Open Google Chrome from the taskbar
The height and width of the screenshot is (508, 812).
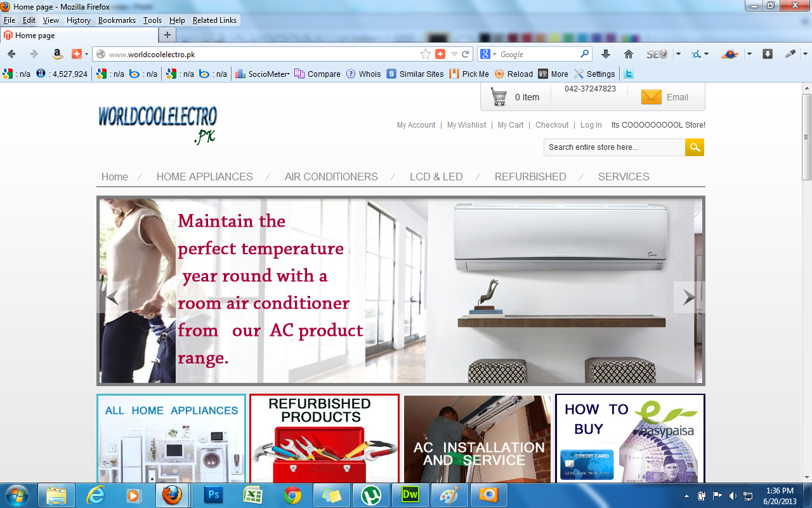[292, 495]
